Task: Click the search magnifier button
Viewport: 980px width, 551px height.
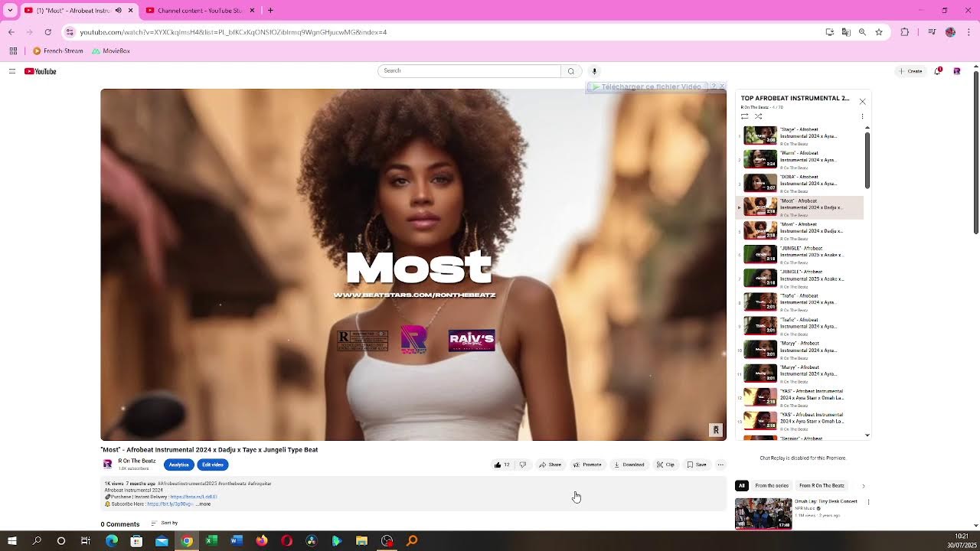Action: (x=571, y=71)
